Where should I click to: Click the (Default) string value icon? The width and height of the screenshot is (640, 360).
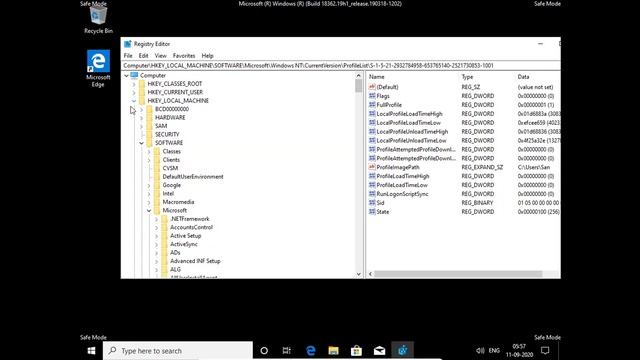[372, 87]
